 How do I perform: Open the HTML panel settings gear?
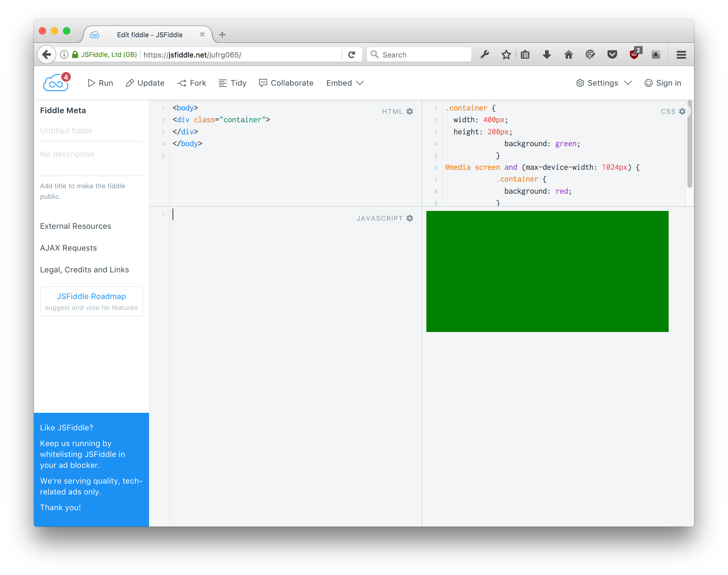410,111
